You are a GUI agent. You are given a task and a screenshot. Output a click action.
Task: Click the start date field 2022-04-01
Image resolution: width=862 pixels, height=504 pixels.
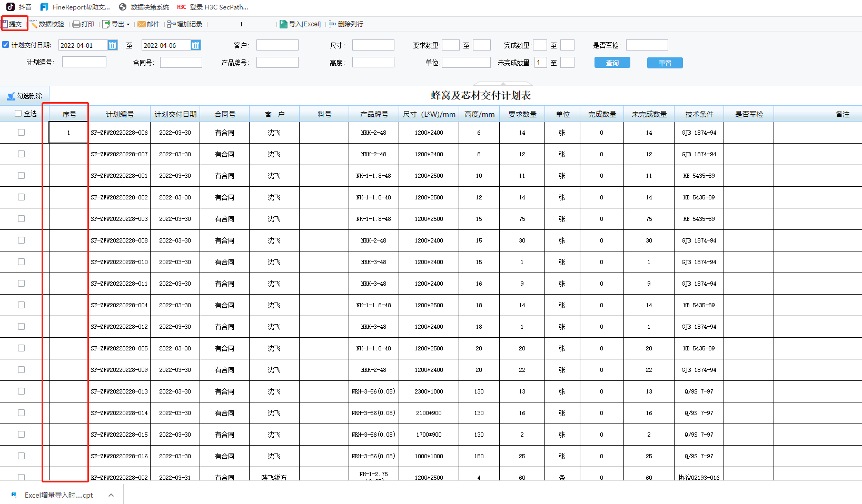click(83, 45)
